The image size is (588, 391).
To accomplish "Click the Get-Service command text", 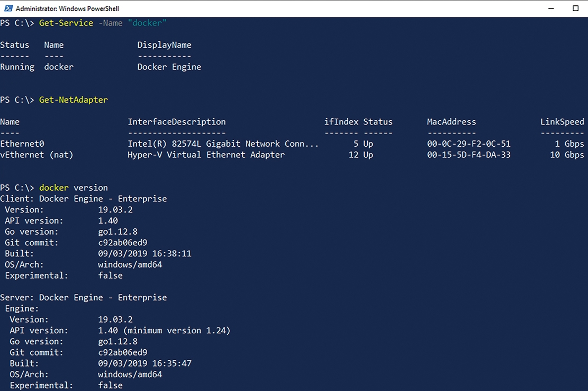I will tap(66, 23).
